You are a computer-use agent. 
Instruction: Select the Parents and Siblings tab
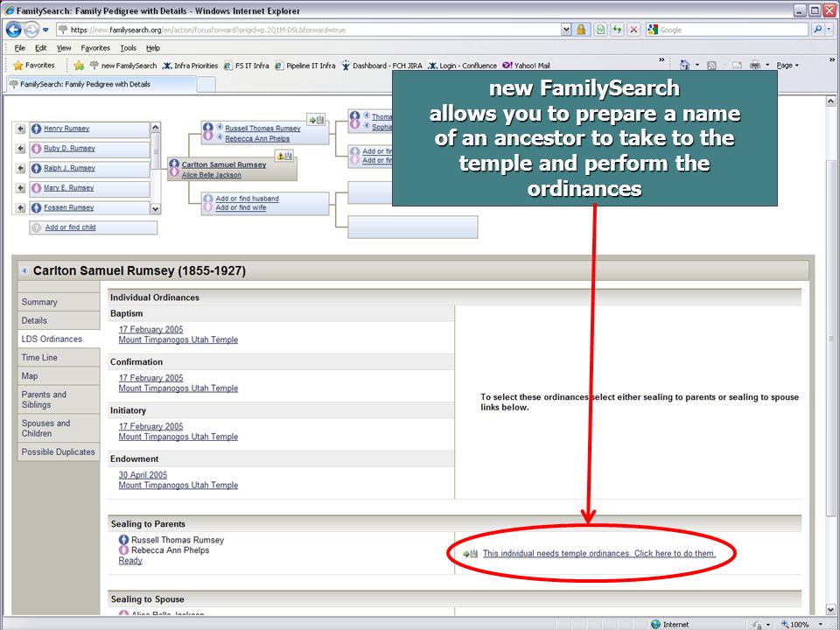point(59,400)
